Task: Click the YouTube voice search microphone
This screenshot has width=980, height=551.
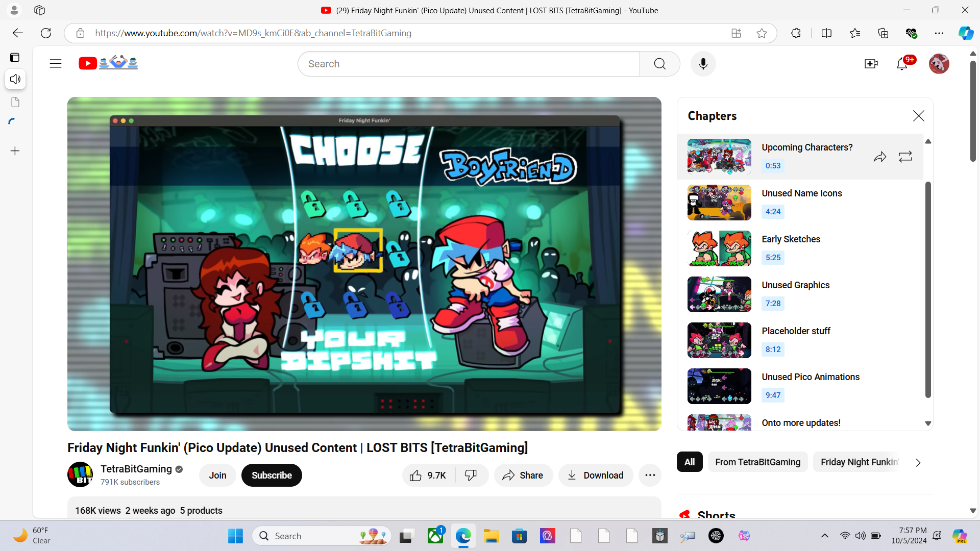Action: click(x=703, y=64)
